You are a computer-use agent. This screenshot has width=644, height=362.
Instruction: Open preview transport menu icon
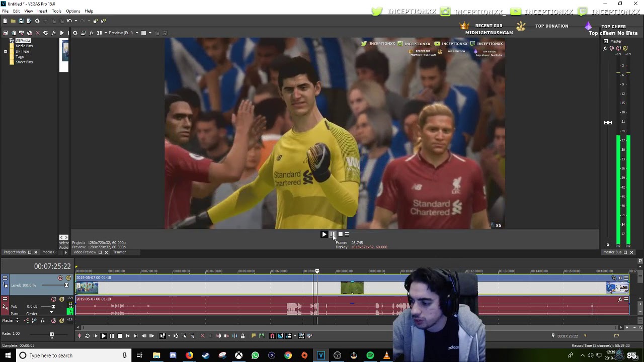(x=347, y=234)
